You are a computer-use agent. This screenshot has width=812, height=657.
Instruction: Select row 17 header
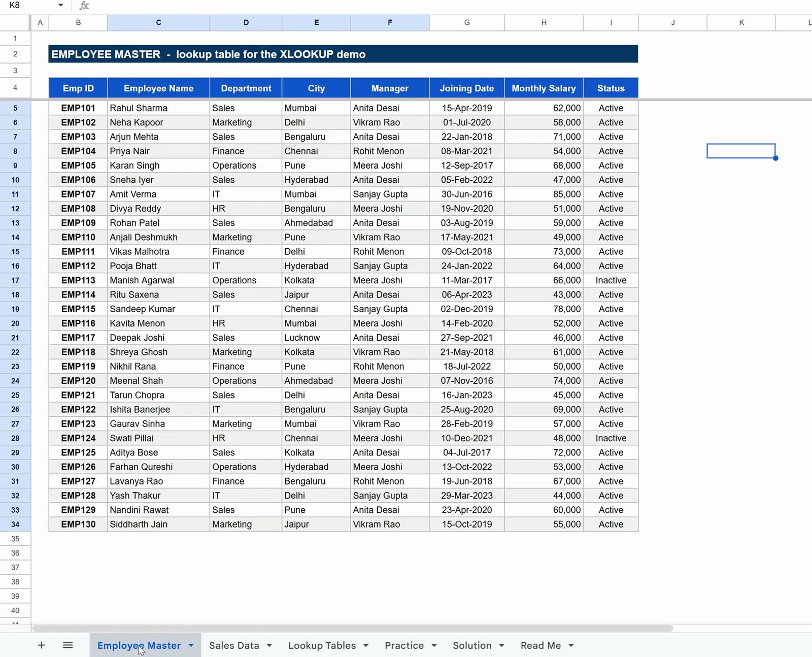coord(15,280)
